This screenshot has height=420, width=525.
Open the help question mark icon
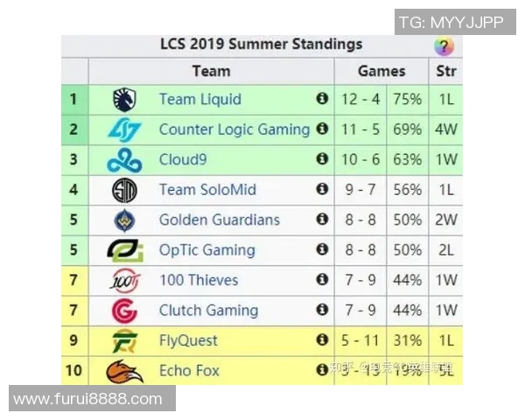444,46
